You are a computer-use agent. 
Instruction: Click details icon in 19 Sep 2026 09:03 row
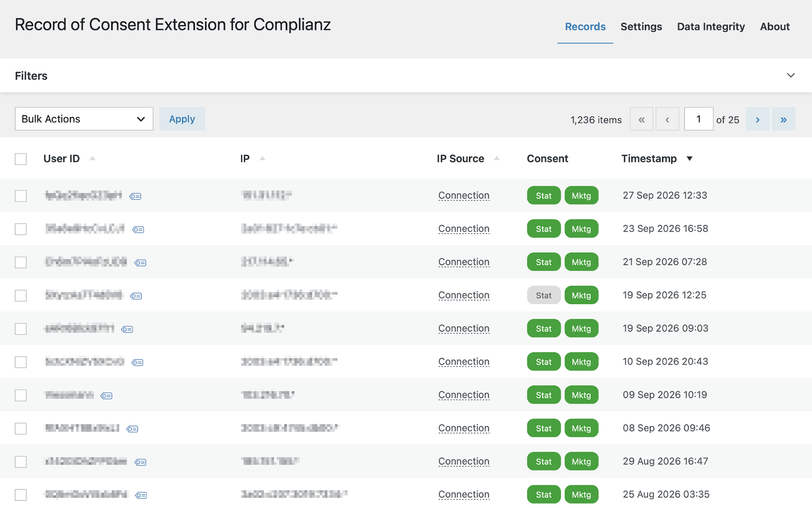[x=127, y=329]
